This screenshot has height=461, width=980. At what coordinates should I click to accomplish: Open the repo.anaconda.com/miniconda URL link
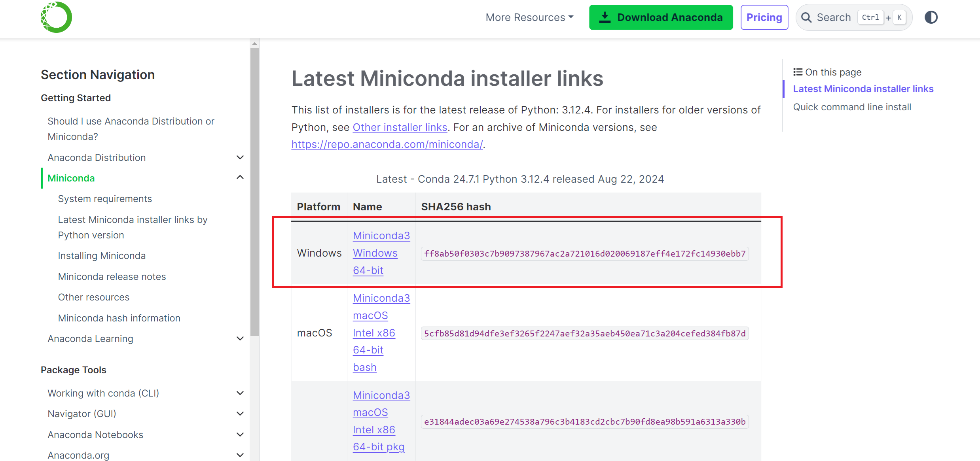tap(387, 144)
